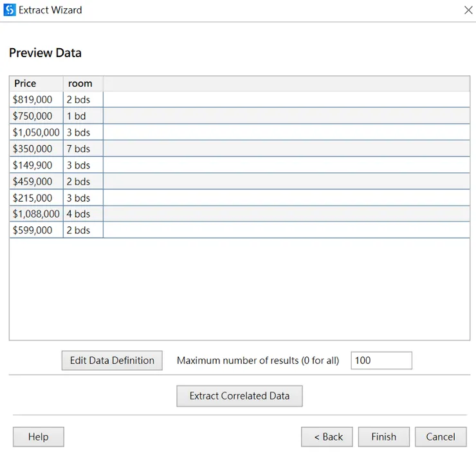Go back with the Back button

327,437
